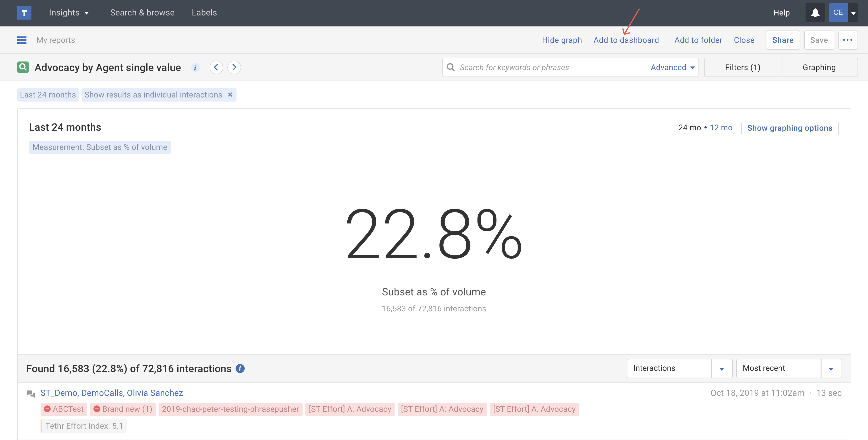Remove the individual interactions filter chip
The width and height of the screenshot is (868, 440).
[230, 95]
